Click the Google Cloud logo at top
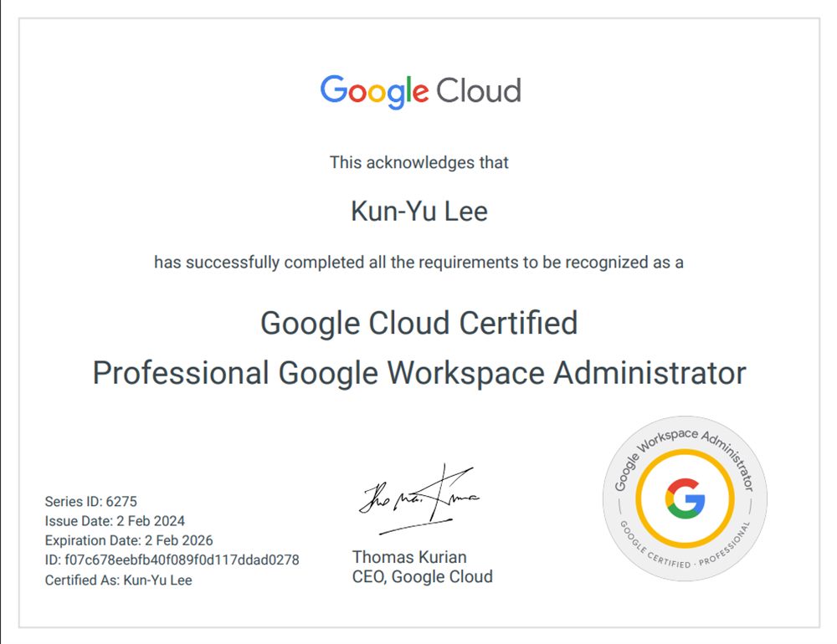The width and height of the screenshot is (837, 644). tap(420, 91)
